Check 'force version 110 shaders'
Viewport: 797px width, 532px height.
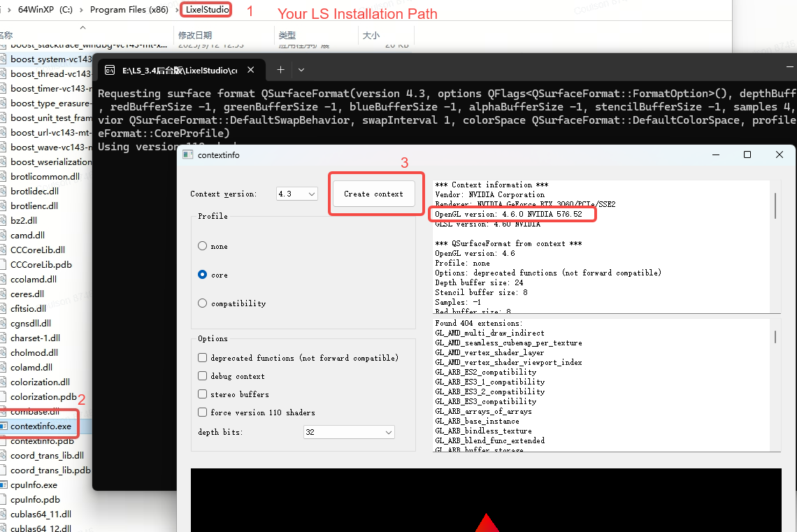[x=202, y=412]
